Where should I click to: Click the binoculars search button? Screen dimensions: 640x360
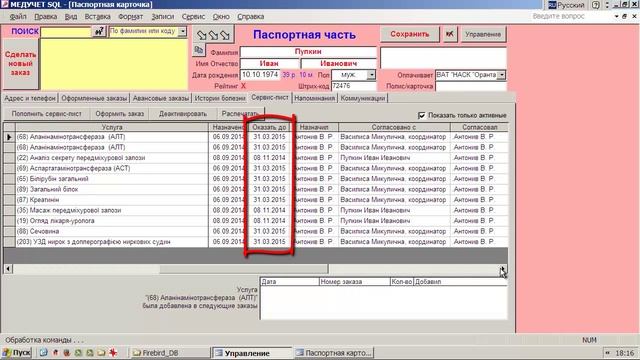pos(99,31)
